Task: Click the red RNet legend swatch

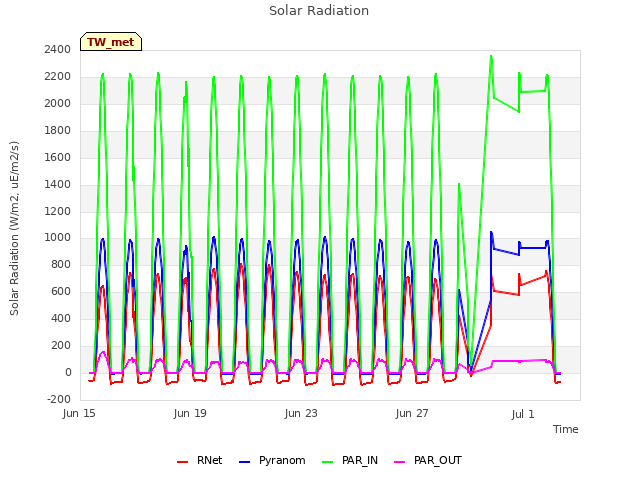Action: pyautogui.click(x=182, y=462)
